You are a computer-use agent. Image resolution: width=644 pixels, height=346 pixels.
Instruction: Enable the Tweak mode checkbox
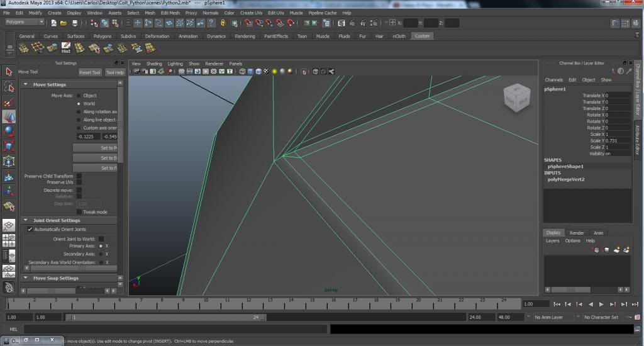pos(79,212)
